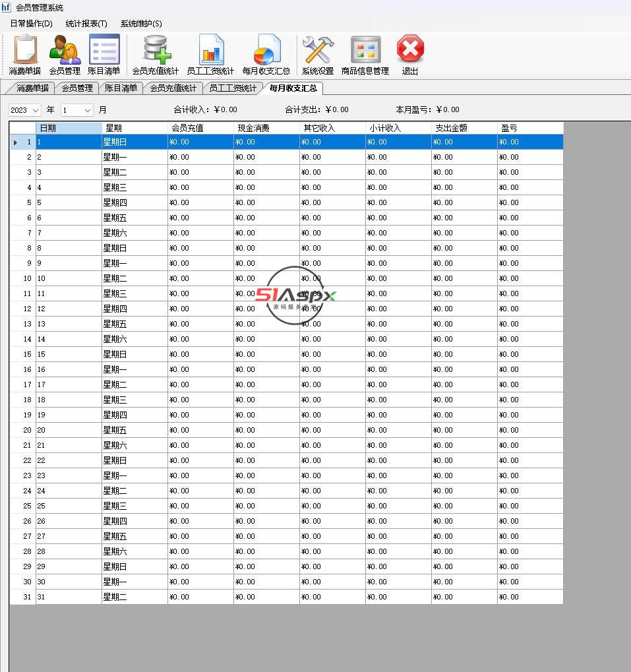Click 现金消费 cell in row 16

coord(266,369)
